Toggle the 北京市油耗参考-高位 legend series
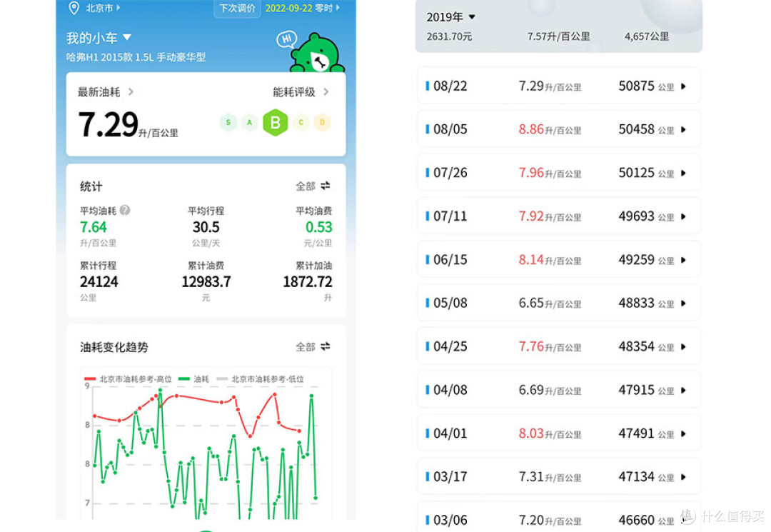The height and width of the screenshot is (532, 771). 128,379
